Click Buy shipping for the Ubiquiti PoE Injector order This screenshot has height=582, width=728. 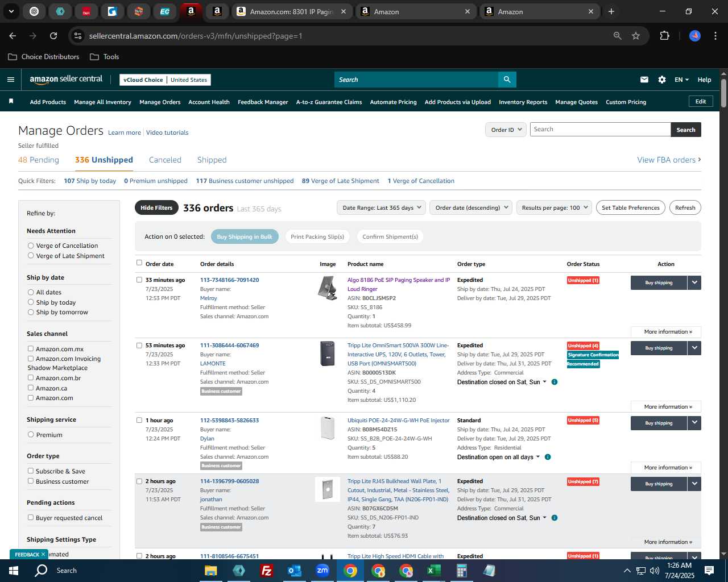point(659,423)
